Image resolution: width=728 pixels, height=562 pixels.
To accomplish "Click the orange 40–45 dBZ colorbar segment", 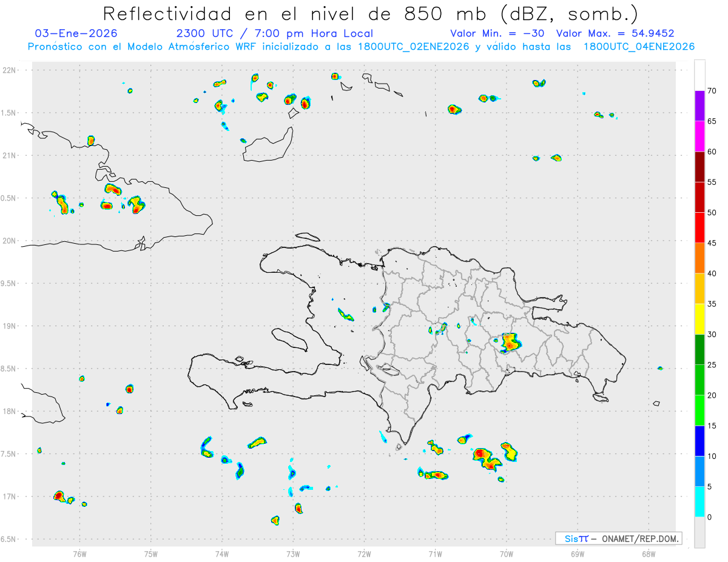I will tap(699, 258).
